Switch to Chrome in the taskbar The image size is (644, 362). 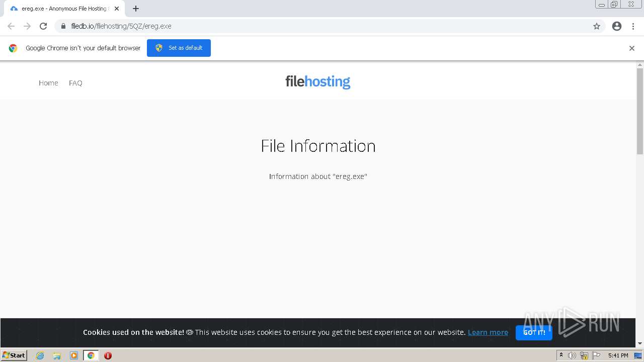[91, 355]
